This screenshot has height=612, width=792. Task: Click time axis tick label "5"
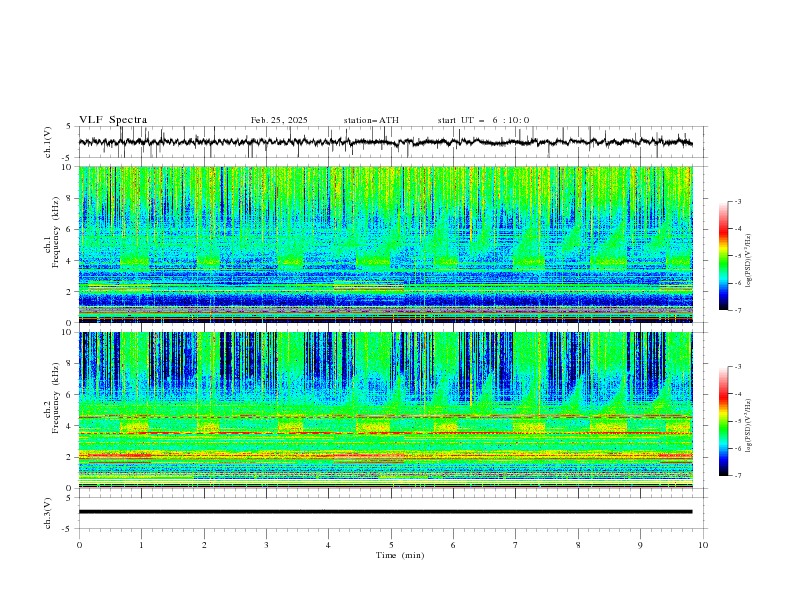click(391, 545)
